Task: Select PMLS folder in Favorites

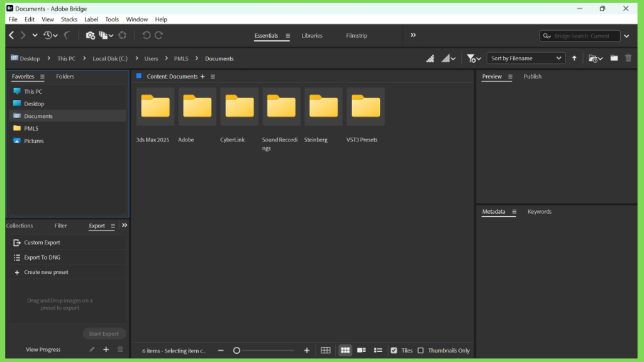Action: (67, 128)
